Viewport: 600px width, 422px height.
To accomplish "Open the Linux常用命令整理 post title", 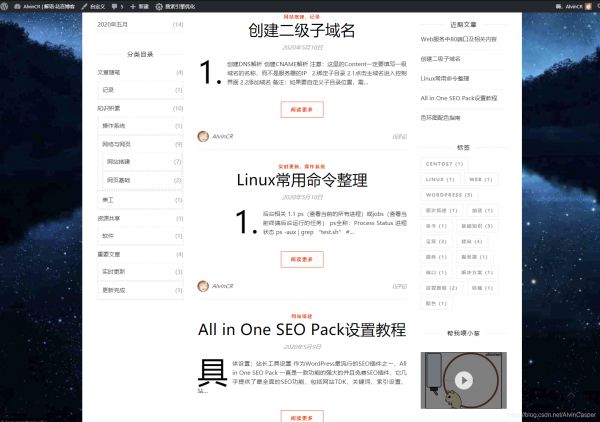I will coord(302,180).
